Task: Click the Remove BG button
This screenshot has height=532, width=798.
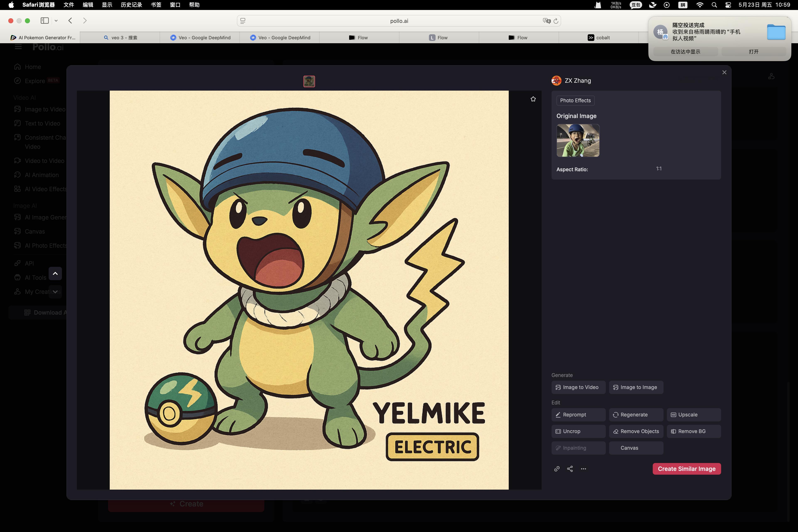Action: tap(694, 431)
